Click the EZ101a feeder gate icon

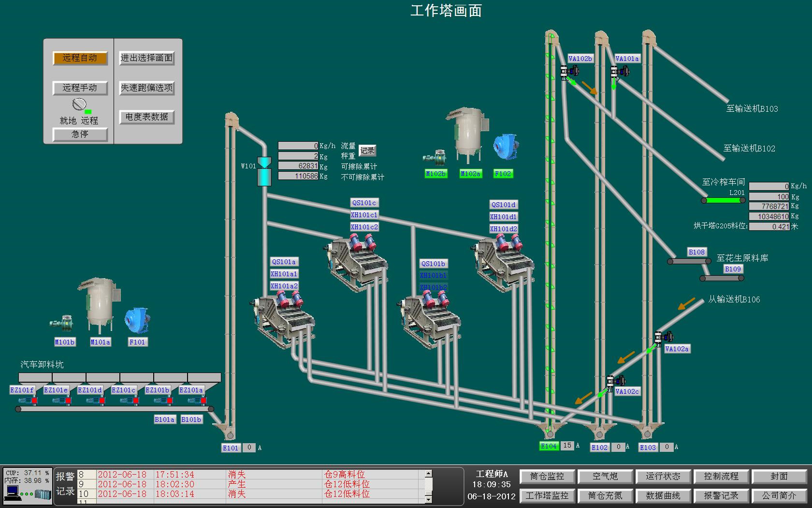pyautogui.click(x=197, y=401)
